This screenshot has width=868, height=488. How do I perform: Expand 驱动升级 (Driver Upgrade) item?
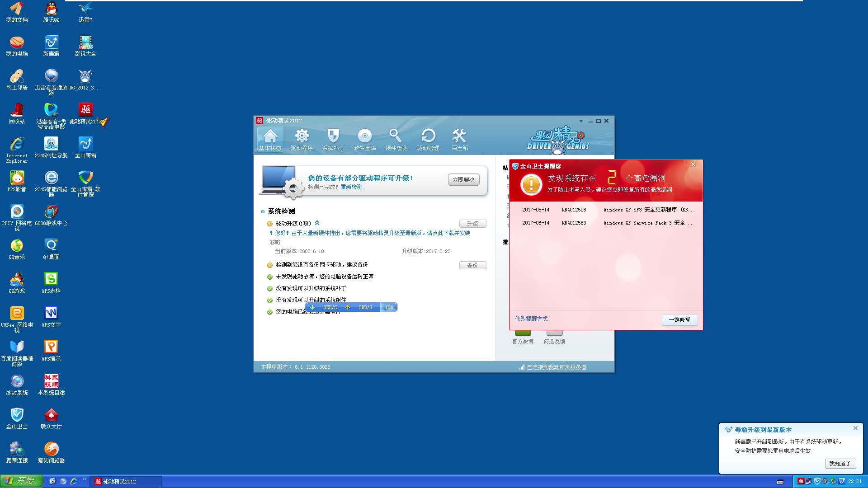tap(316, 223)
